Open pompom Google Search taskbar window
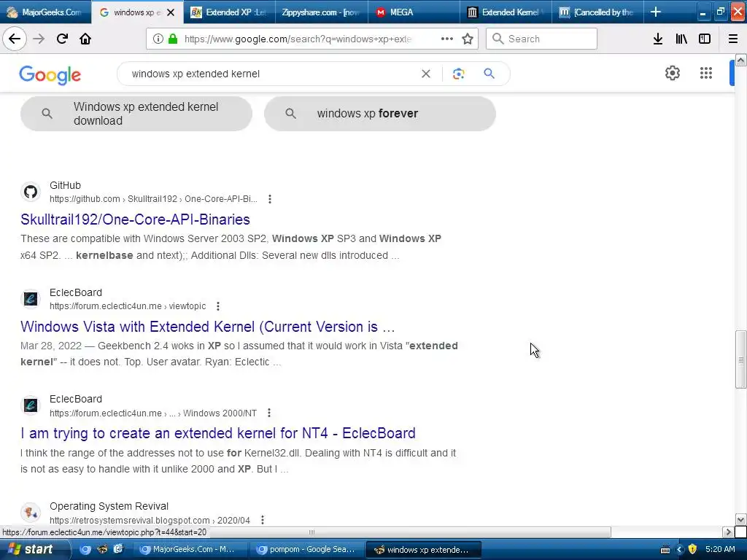This screenshot has height=560, width=747. (307, 550)
